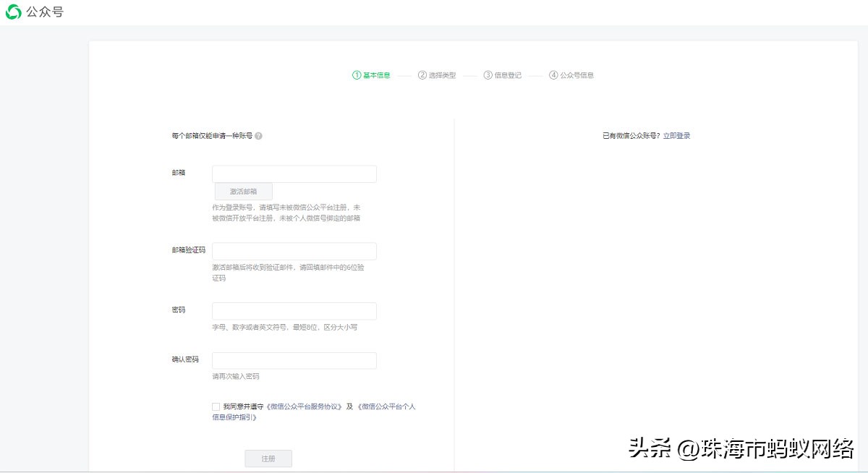Viewport: 868px width, 473px height.
Task: Click the circled ① icon on the stepper
Action: [x=355, y=74]
